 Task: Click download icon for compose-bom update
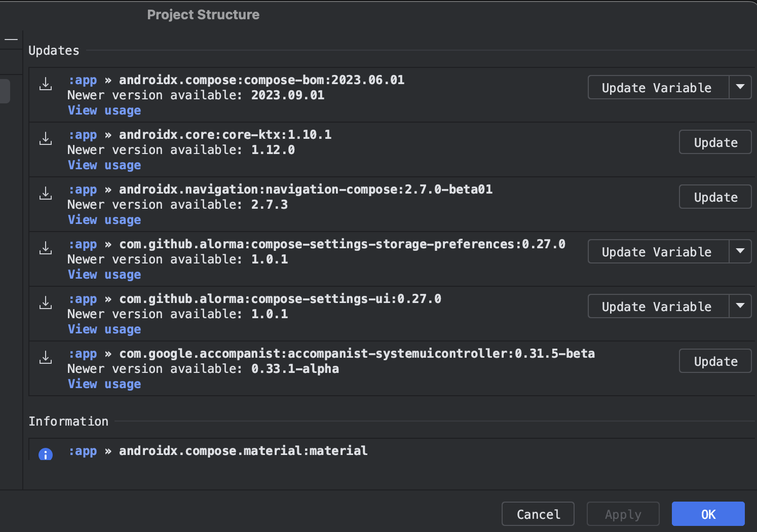point(46,84)
